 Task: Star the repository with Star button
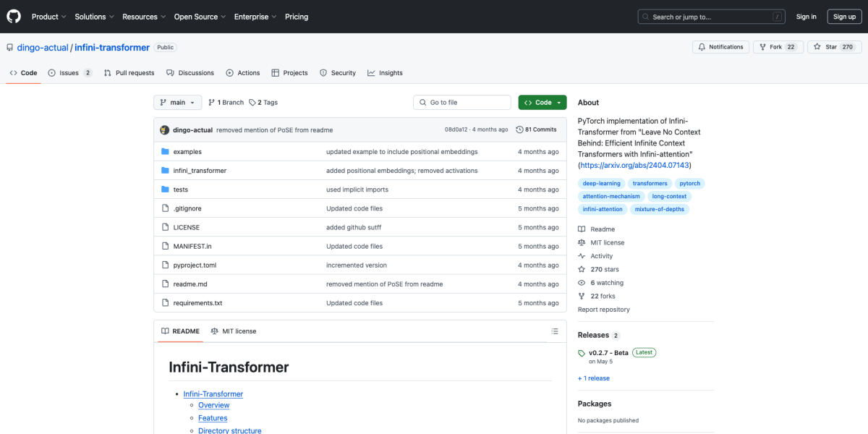[x=834, y=47]
